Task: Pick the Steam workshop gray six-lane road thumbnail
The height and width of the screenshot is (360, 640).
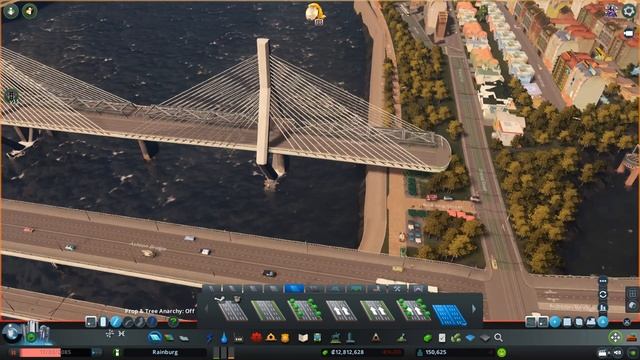Action: point(233,310)
